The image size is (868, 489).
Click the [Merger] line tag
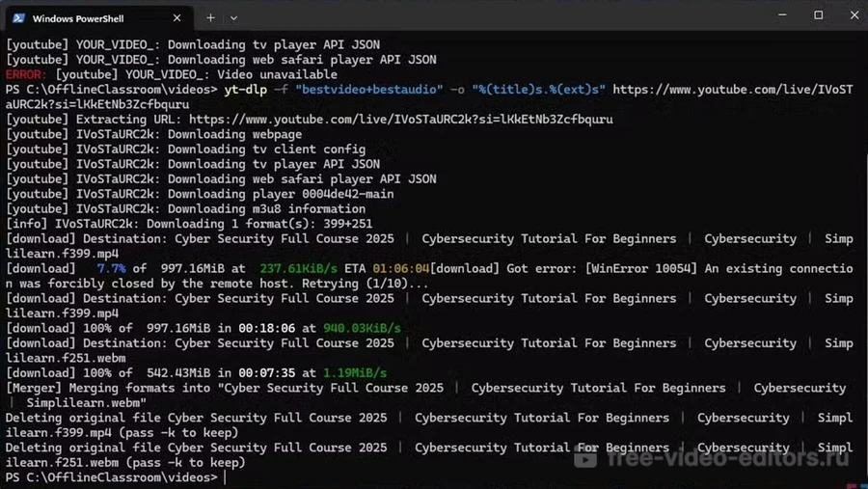[34, 388]
